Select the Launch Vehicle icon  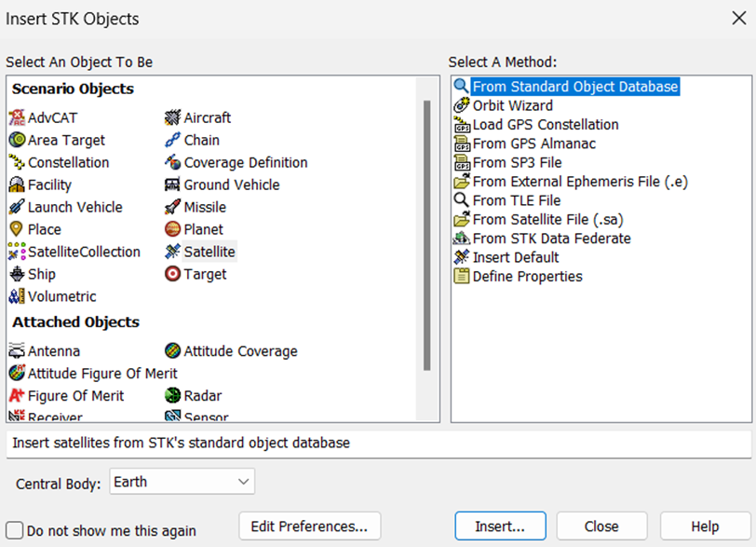click(17, 207)
